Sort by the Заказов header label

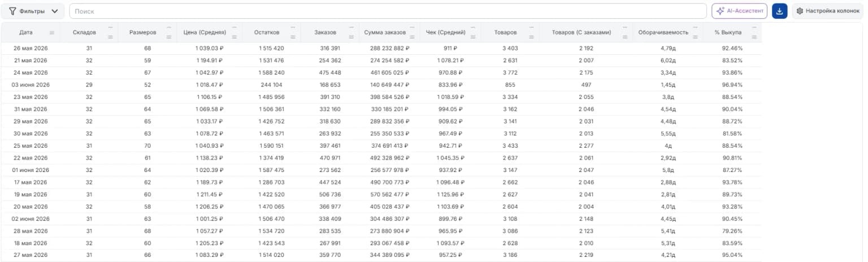click(325, 33)
